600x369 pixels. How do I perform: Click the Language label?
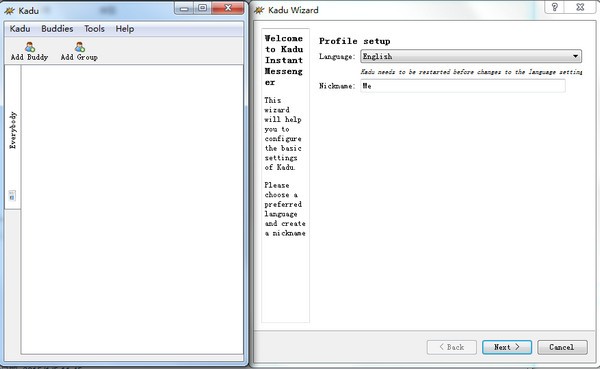click(337, 57)
